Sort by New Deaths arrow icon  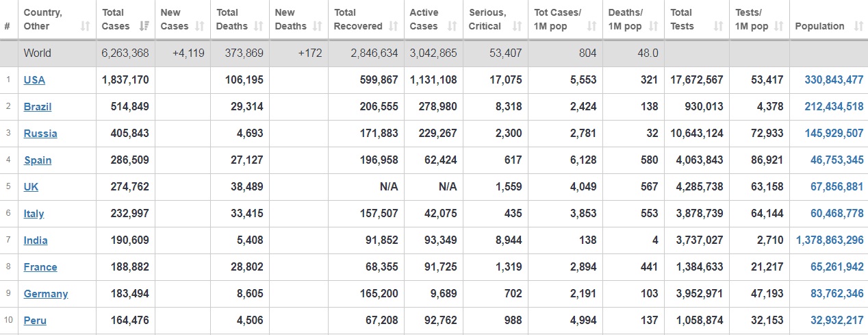pos(318,26)
